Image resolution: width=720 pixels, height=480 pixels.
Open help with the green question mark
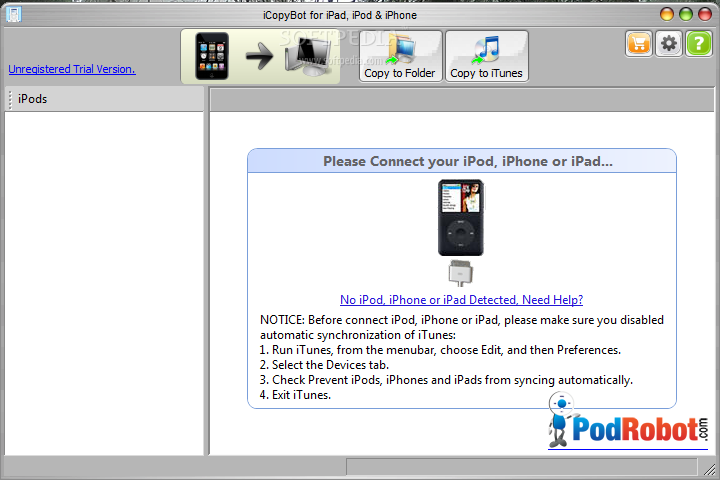(698, 44)
